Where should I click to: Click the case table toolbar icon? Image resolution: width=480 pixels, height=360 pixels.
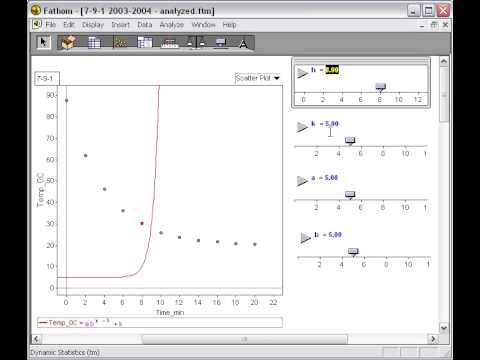point(94,43)
